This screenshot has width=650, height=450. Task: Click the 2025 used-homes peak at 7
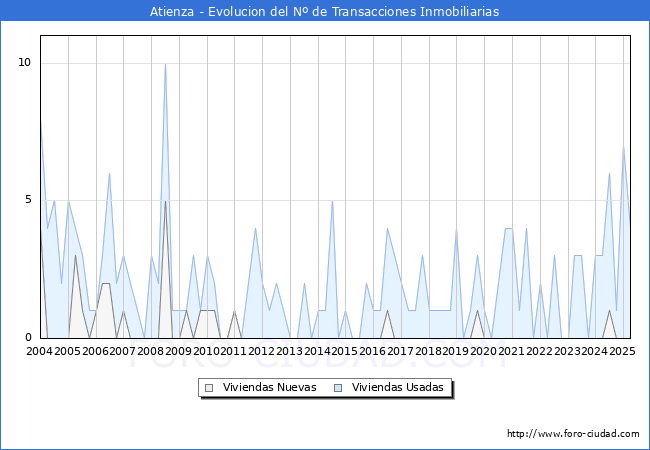tap(623, 146)
